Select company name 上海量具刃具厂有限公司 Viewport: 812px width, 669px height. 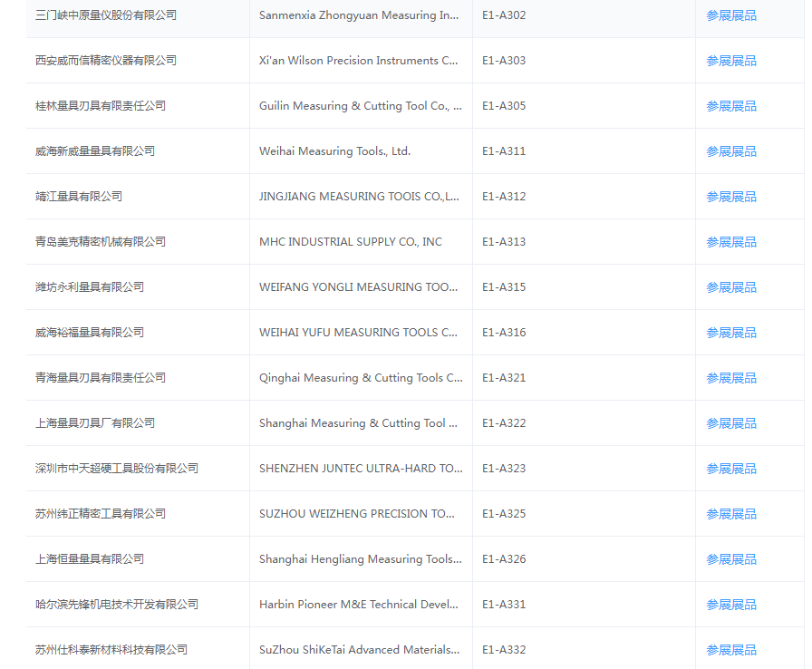(x=95, y=423)
